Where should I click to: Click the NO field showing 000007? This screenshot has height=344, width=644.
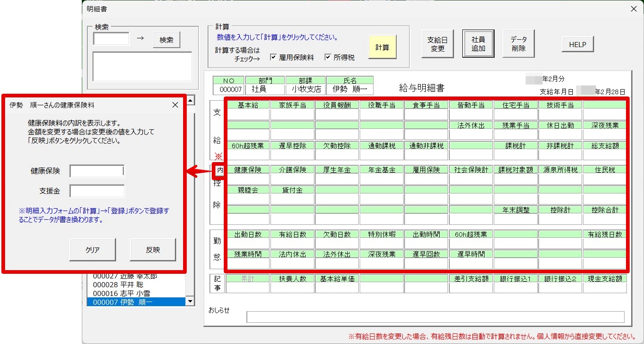point(229,89)
